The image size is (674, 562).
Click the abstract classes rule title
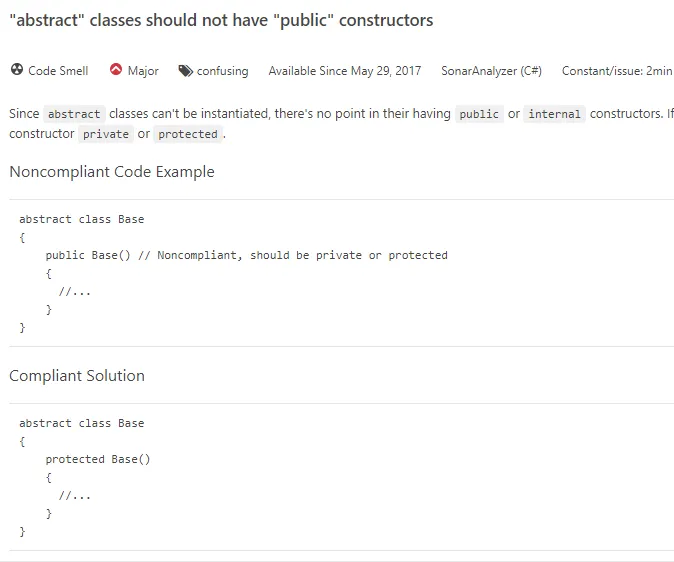pos(221,21)
